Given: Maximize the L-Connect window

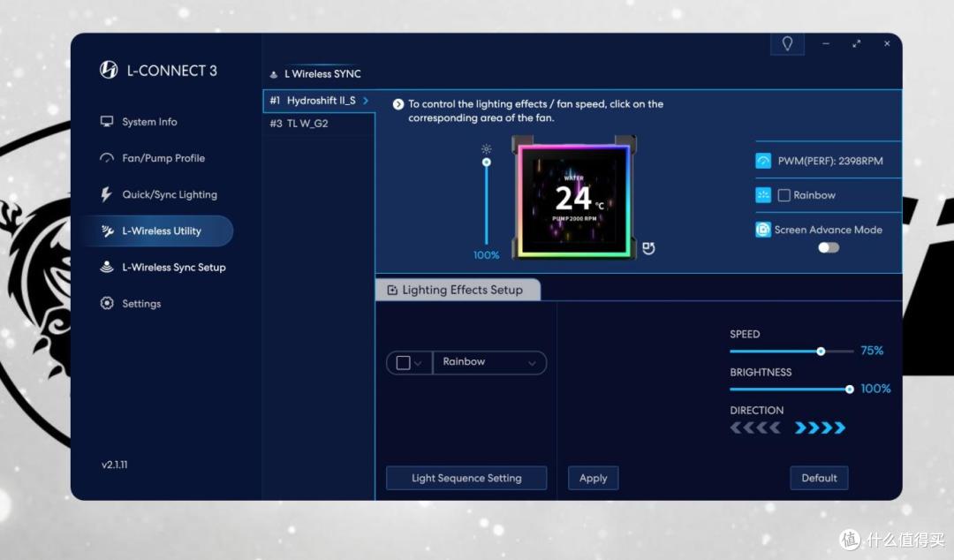Looking at the screenshot, I should point(857,44).
